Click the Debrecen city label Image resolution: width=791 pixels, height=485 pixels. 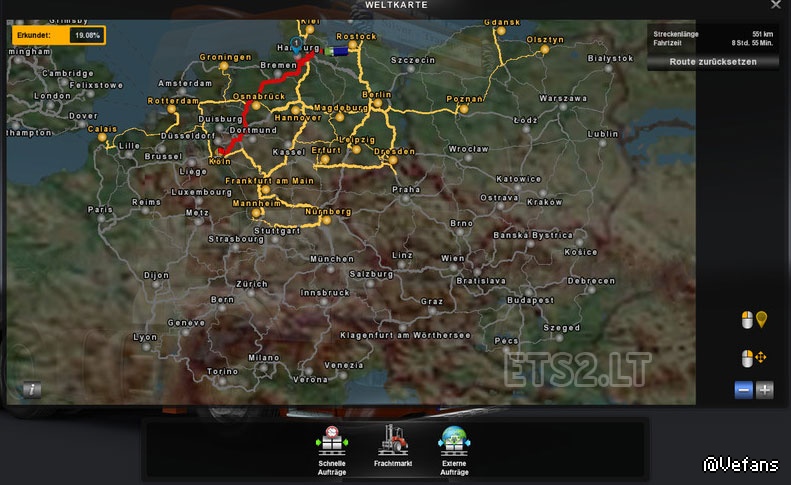[591, 281]
